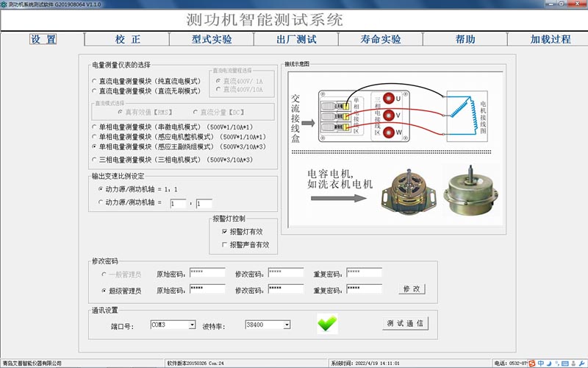The width and height of the screenshot is (588, 368).
Task: Click the 中 Chinese input mode icon
Action: point(541,363)
